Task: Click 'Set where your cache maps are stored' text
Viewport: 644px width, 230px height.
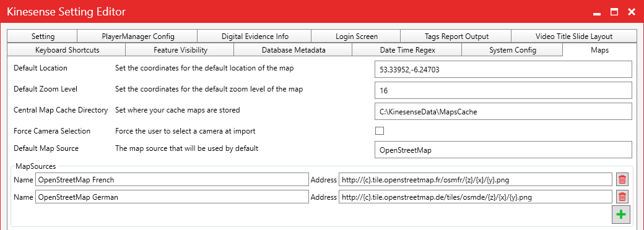Action: (x=177, y=110)
